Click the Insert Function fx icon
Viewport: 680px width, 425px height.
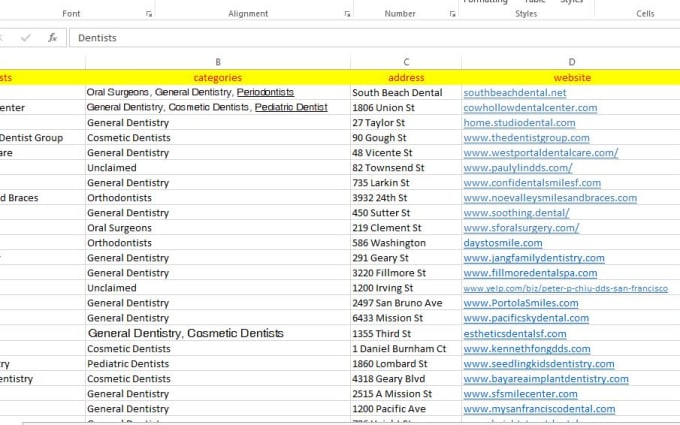click(x=52, y=38)
